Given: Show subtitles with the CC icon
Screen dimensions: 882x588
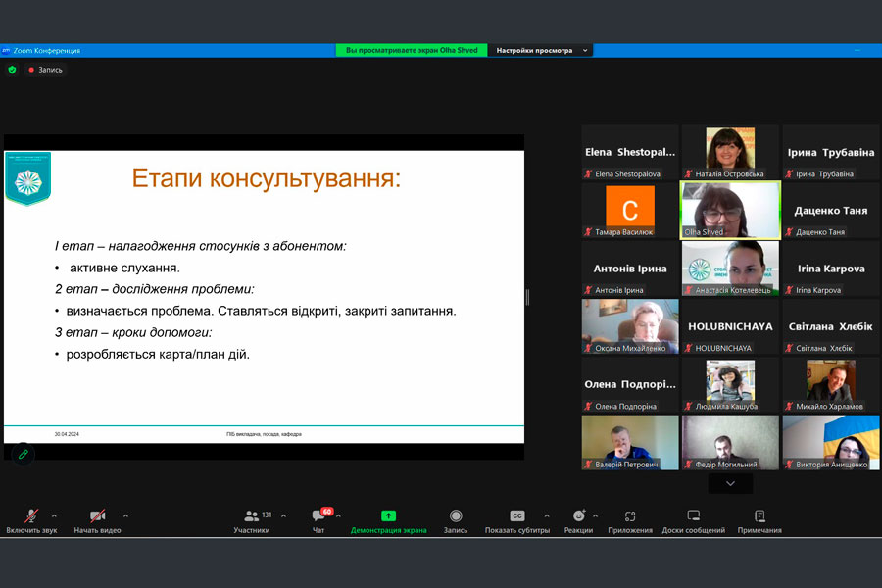Looking at the screenshot, I should [x=516, y=515].
